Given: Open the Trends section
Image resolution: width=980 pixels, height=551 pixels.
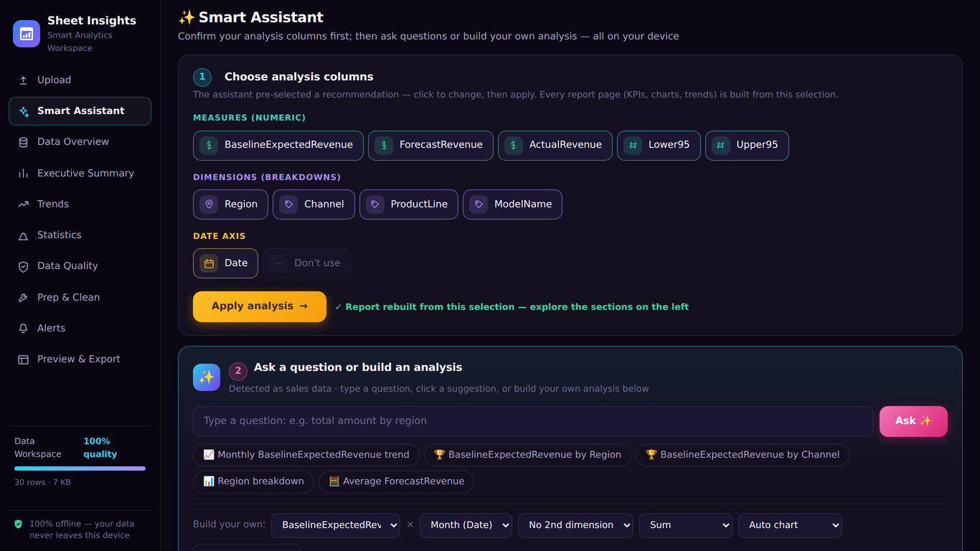Looking at the screenshot, I should [80, 204].
